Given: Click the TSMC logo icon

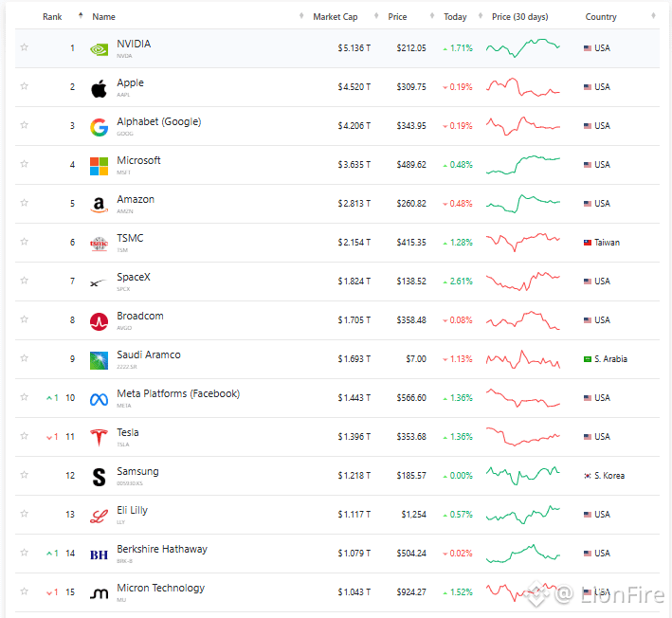Looking at the screenshot, I should click(x=99, y=244).
